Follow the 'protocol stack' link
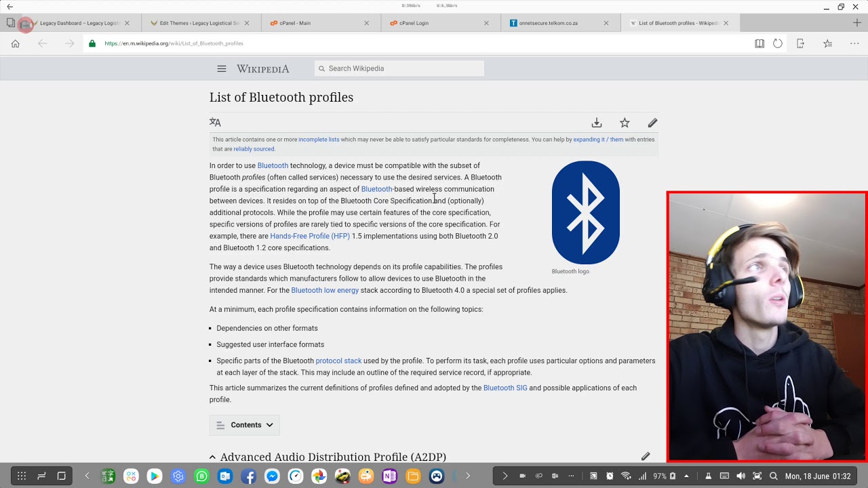Screen dimensions: 868x488 pyautogui.click(x=338, y=361)
